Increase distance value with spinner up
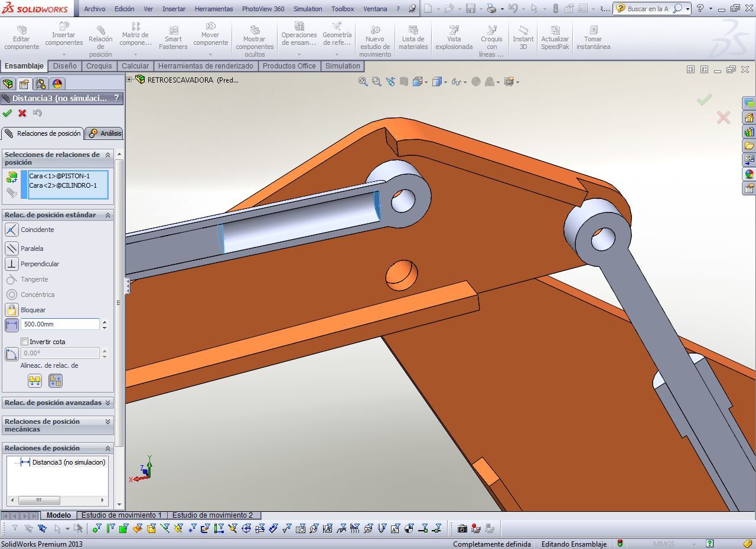756x549 pixels. pyautogui.click(x=105, y=322)
